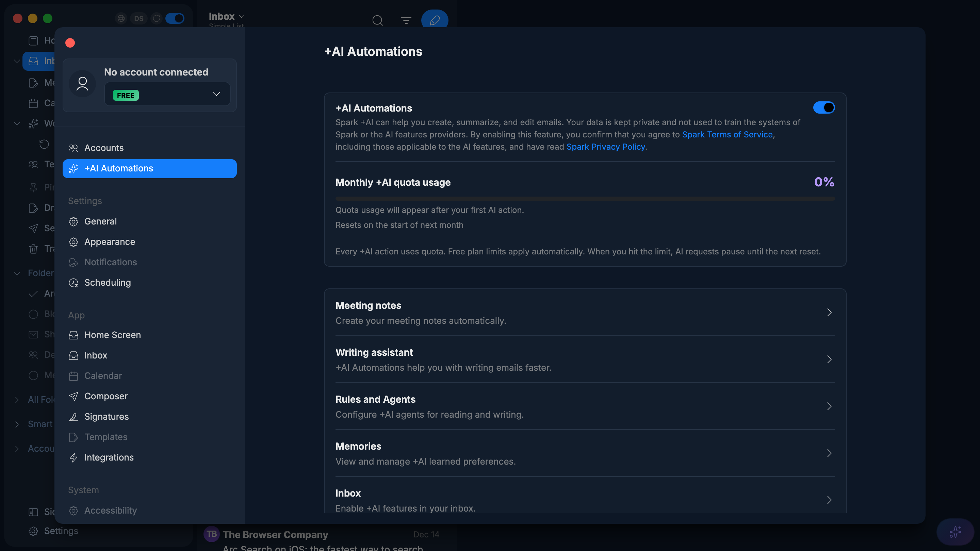Collapse the Inbox tree arrow in main sidebar
This screenshot has width=980, height=551.
coord(17,61)
